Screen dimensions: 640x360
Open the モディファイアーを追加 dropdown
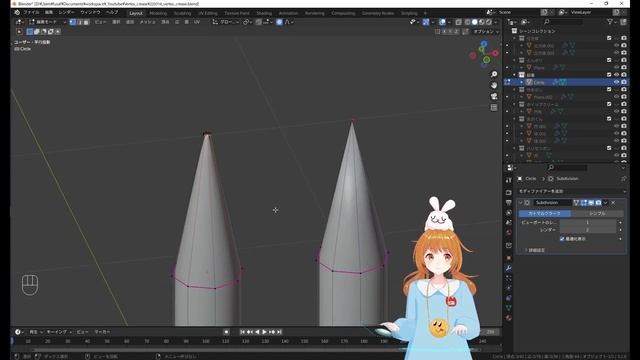pyautogui.click(x=571, y=191)
